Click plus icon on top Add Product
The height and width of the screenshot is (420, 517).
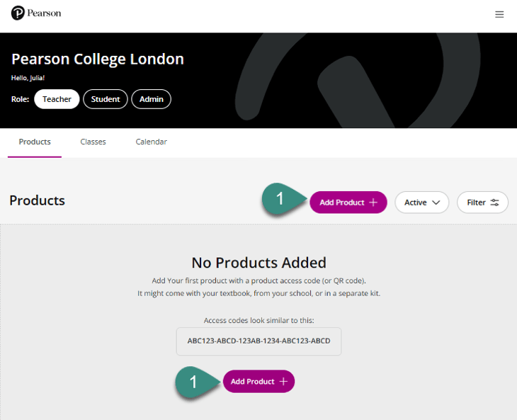click(373, 203)
